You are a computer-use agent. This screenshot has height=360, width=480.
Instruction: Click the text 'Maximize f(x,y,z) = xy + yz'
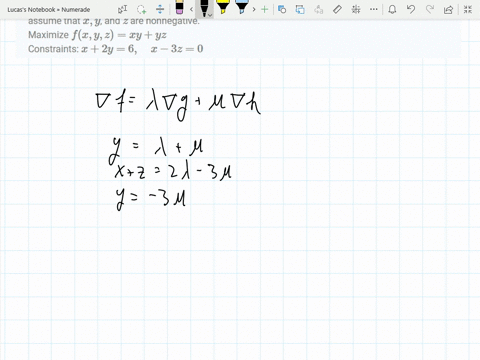click(97, 35)
